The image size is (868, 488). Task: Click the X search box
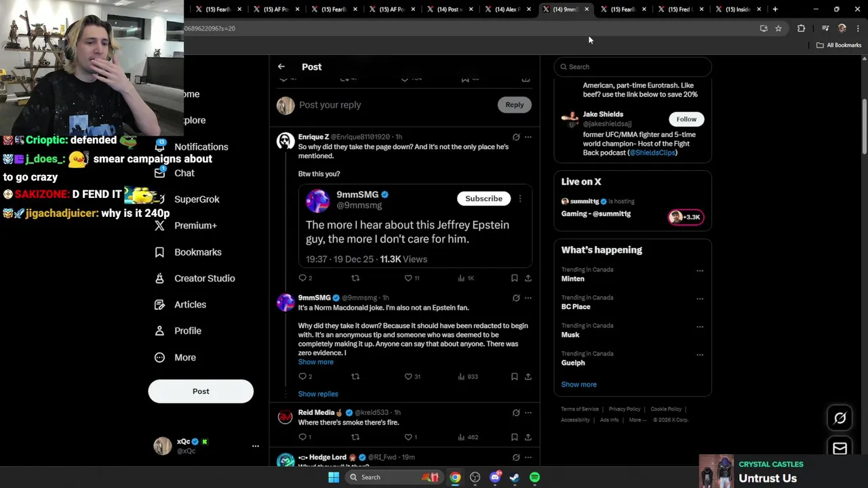coord(633,66)
